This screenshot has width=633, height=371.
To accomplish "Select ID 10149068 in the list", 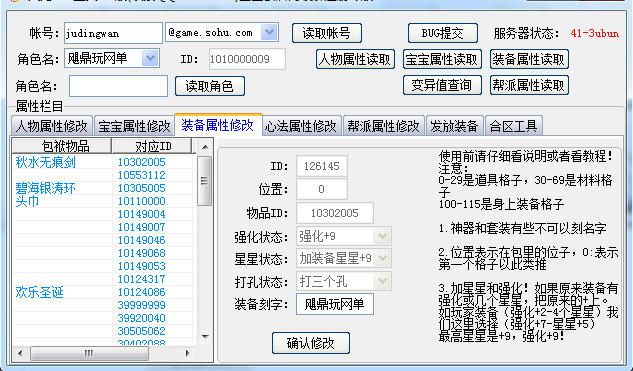I will coord(142,253).
